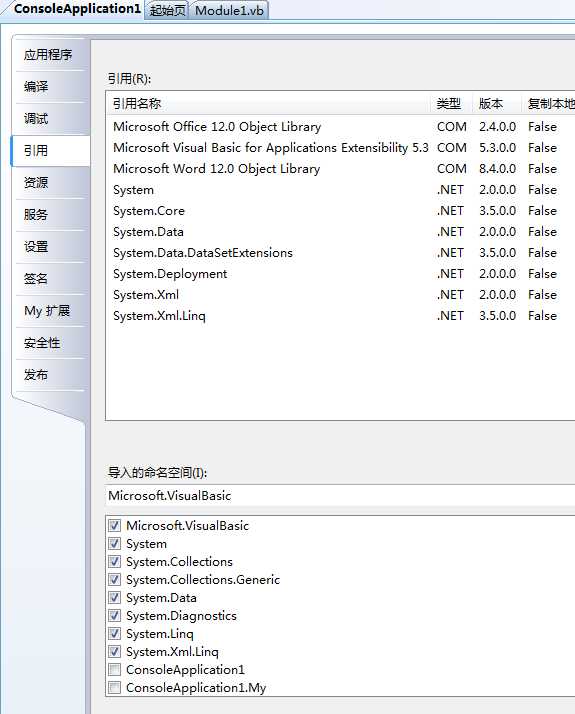575x714 pixels.
Task: Uncheck the System.Diagnostics namespace checkbox
Action: point(115,616)
